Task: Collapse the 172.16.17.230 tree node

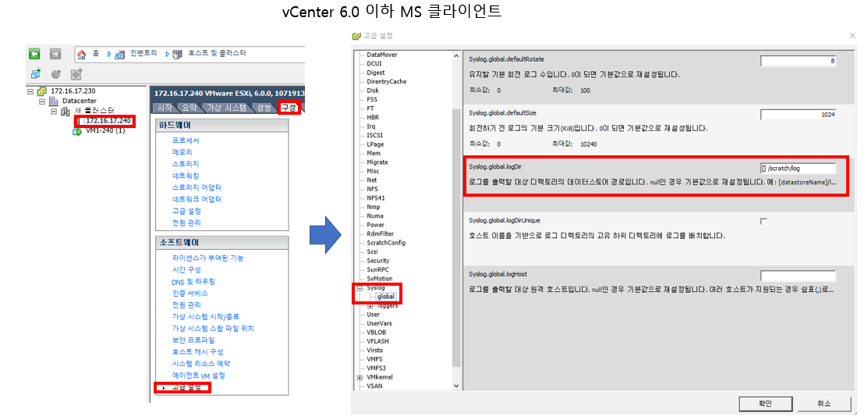Action: coord(30,91)
